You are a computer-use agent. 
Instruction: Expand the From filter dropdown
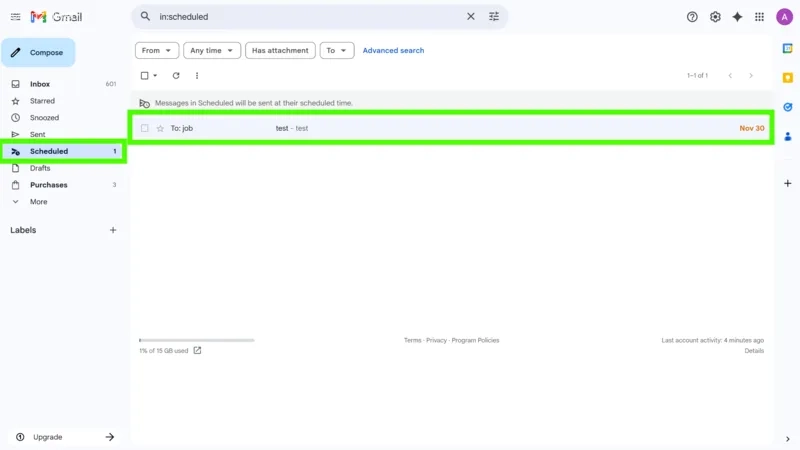tap(157, 50)
